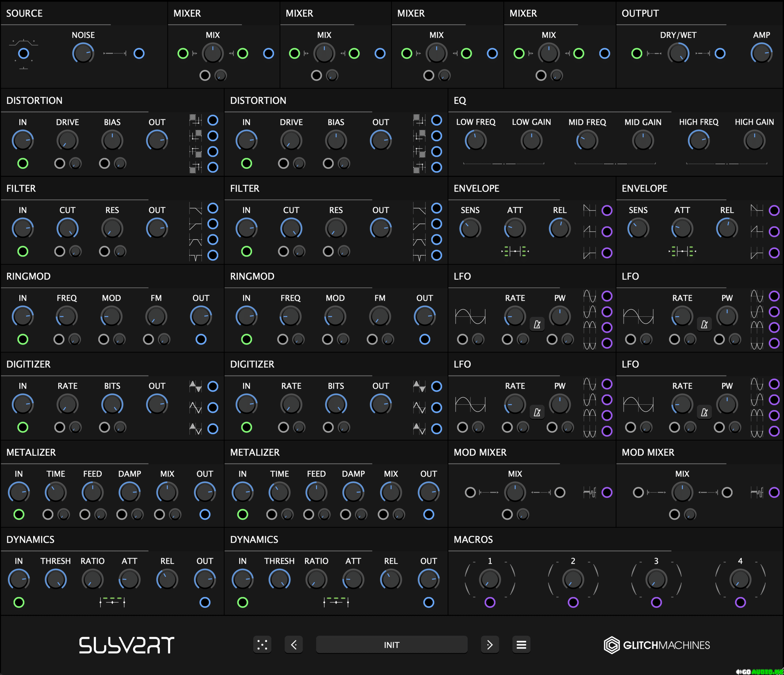Image resolution: width=784 pixels, height=675 pixels.
Task: Click the Output module green input jack
Action: pyautogui.click(x=637, y=53)
